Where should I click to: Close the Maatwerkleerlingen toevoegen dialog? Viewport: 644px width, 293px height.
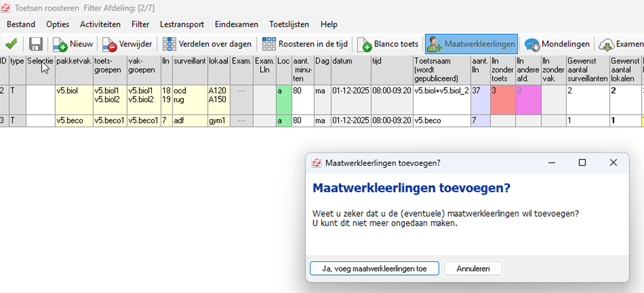click(613, 163)
